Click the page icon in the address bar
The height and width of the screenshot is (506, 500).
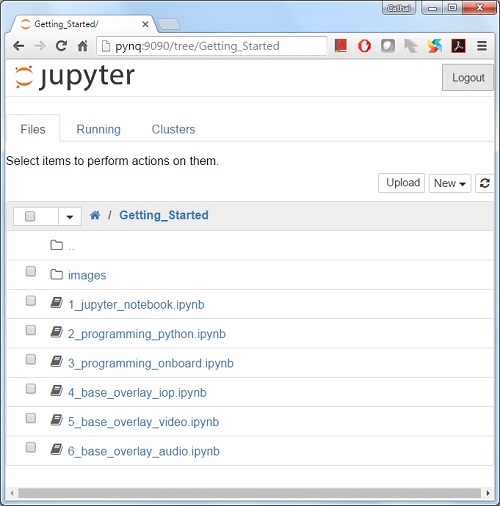106,46
